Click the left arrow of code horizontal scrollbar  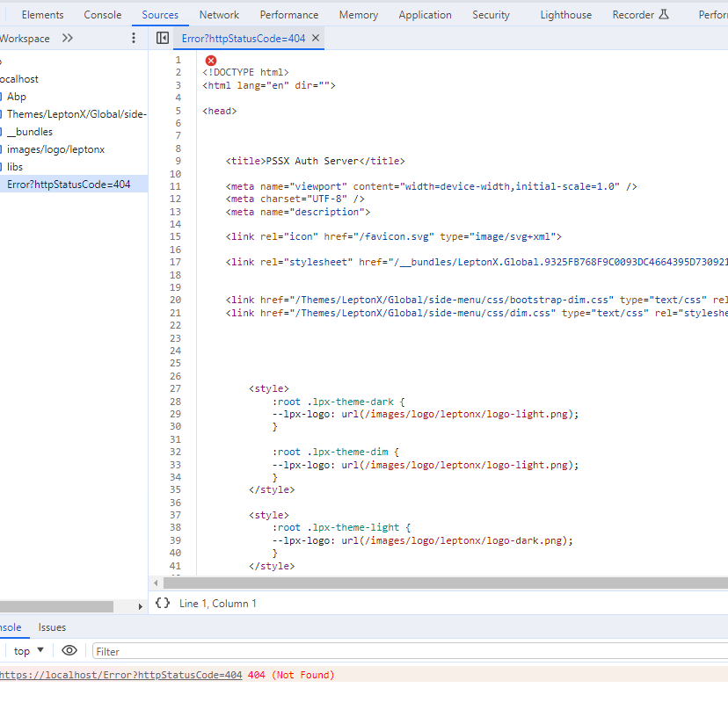pos(157,583)
